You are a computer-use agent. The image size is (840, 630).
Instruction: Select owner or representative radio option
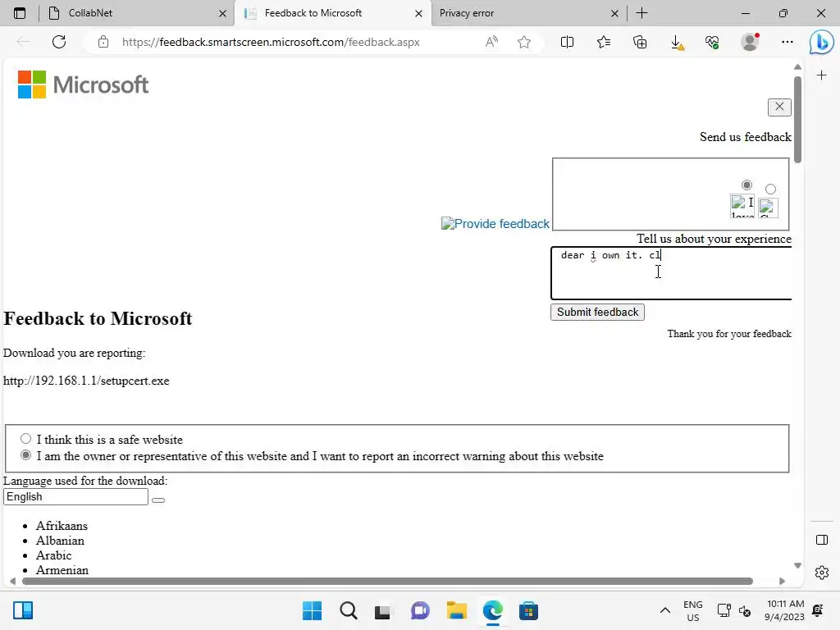25,455
